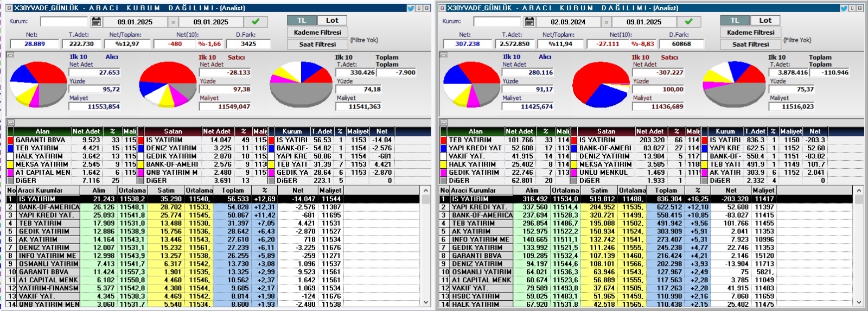The height and width of the screenshot is (311, 868).
Task: Open the system menu icon of right window title bar
Action: point(442,8)
